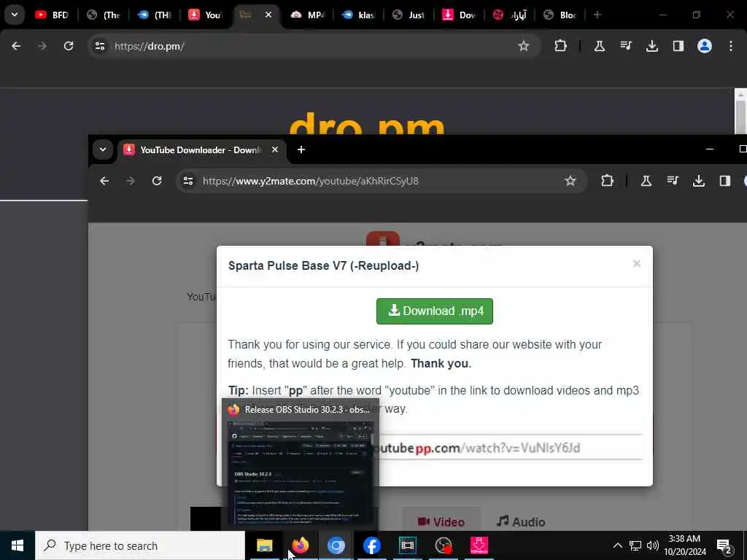This screenshot has height=560, width=747.
Task: Switch to the Dov downloader tab
Action: coord(460,15)
